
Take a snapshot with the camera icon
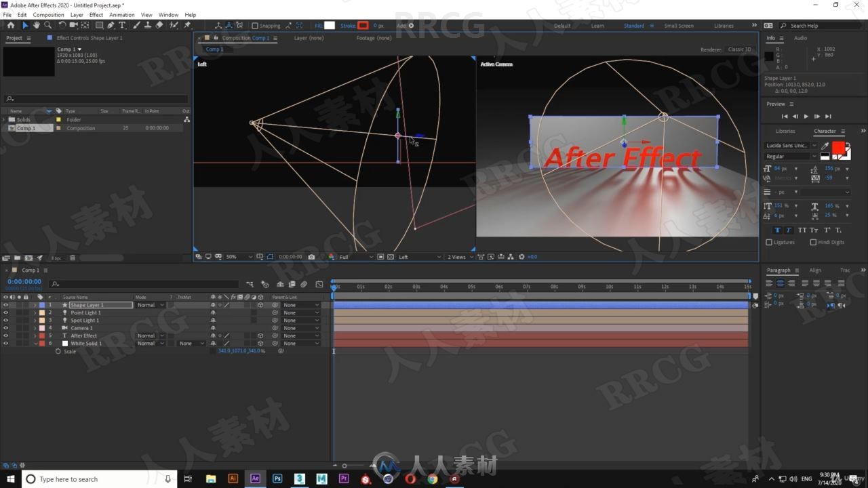coord(311,257)
